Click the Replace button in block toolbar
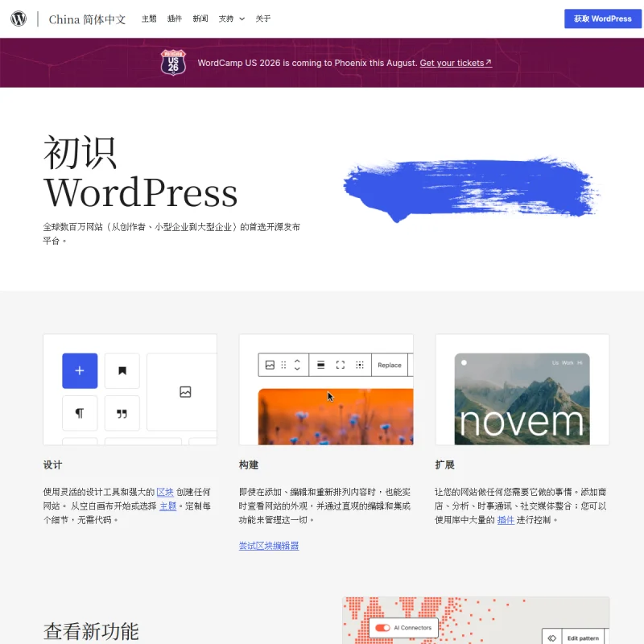This screenshot has width=644, height=644. [390, 365]
